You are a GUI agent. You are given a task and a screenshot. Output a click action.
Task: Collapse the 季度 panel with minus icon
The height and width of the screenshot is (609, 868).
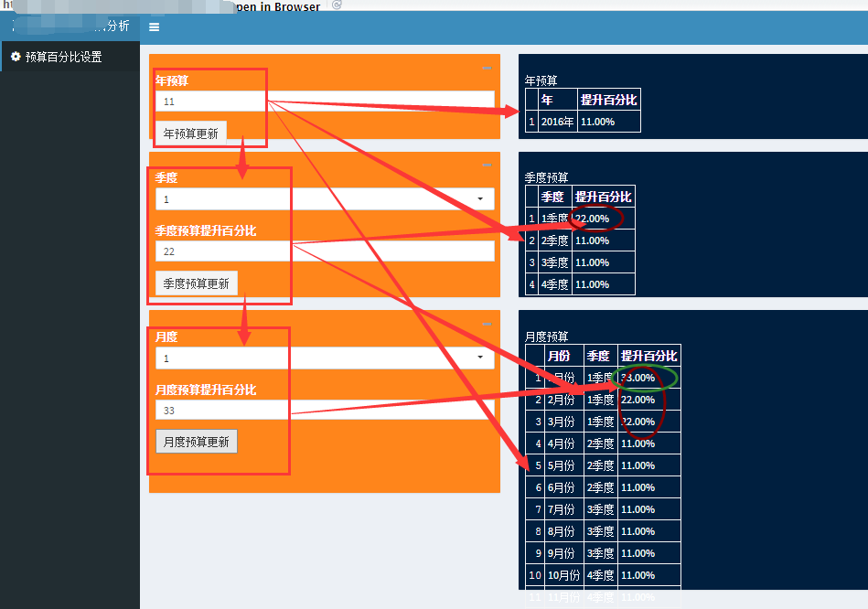click(x=487, y=165)
